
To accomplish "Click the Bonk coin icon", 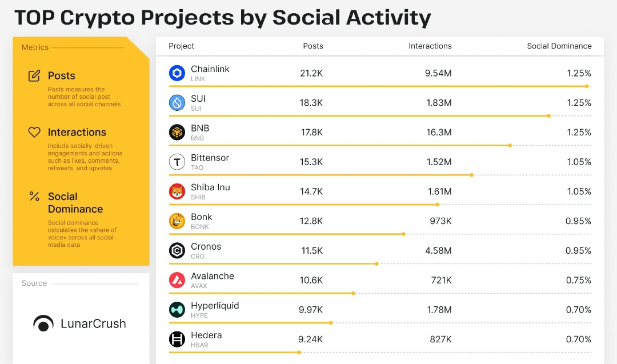I will point(177,221).
